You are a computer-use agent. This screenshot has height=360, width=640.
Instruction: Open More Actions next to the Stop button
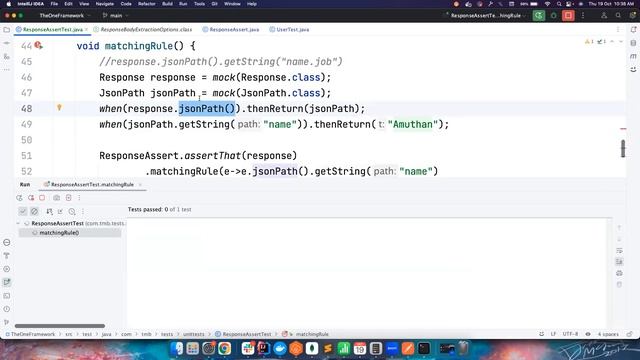[x=583, y=16]
